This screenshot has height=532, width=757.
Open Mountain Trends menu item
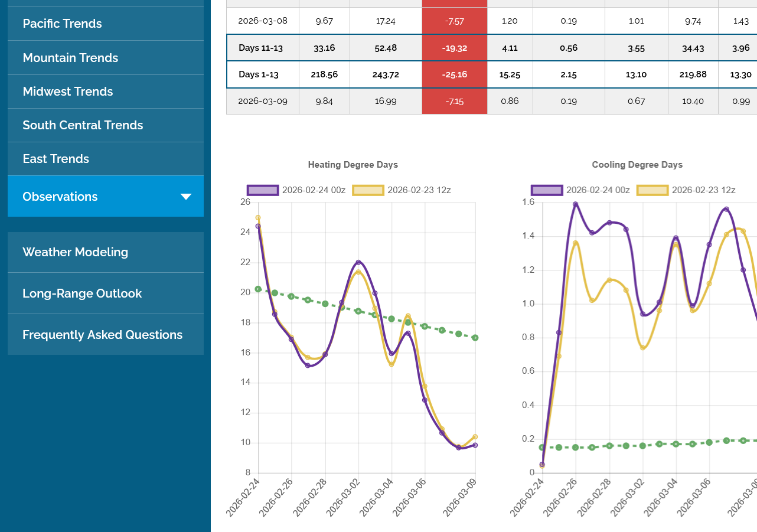[x=70, y=58]
